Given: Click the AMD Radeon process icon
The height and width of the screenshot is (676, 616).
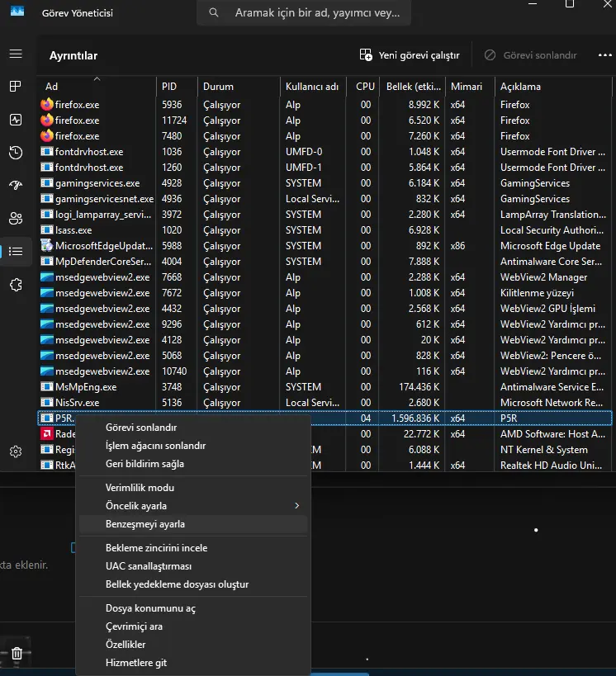Looking at the screenshot, I should 46,433.
